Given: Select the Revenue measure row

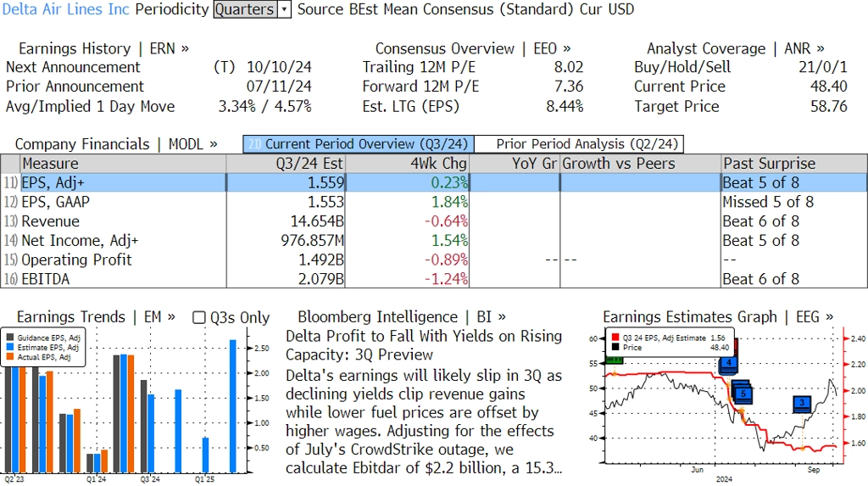Looking at the screenshot, I should pos(434,221).
